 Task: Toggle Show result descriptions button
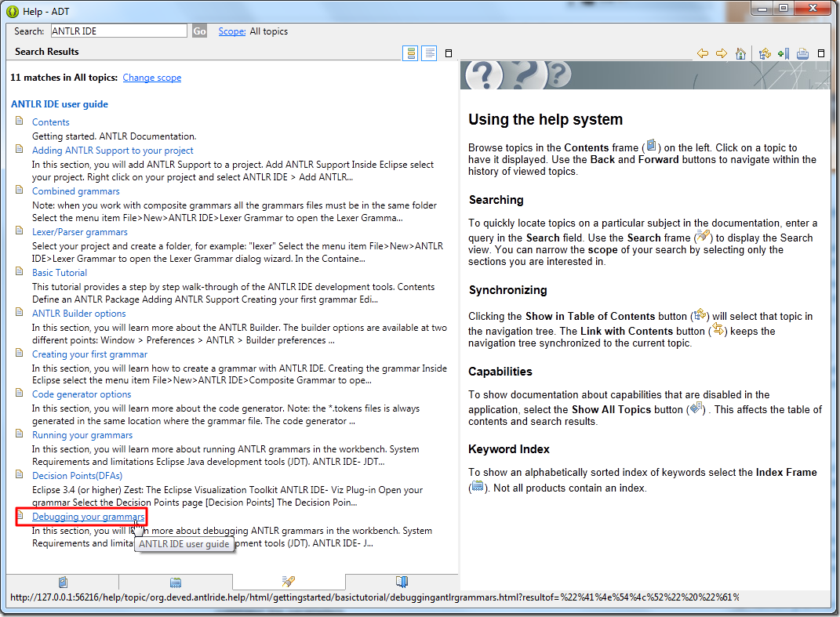tap(429, 53)
